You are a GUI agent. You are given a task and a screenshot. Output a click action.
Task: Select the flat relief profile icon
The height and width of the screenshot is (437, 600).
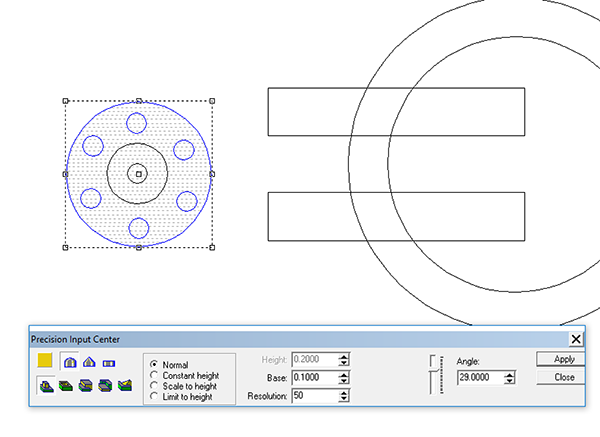click(x=109, y=363)
